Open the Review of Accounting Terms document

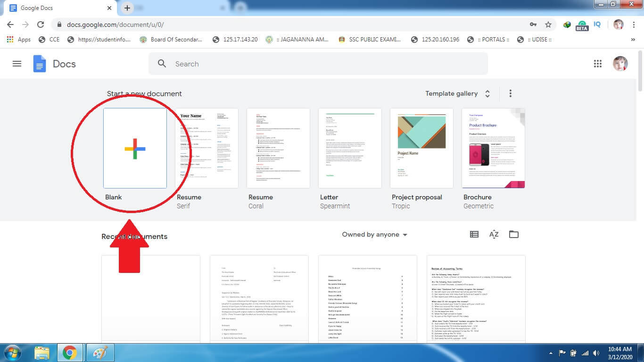[476, 299]
